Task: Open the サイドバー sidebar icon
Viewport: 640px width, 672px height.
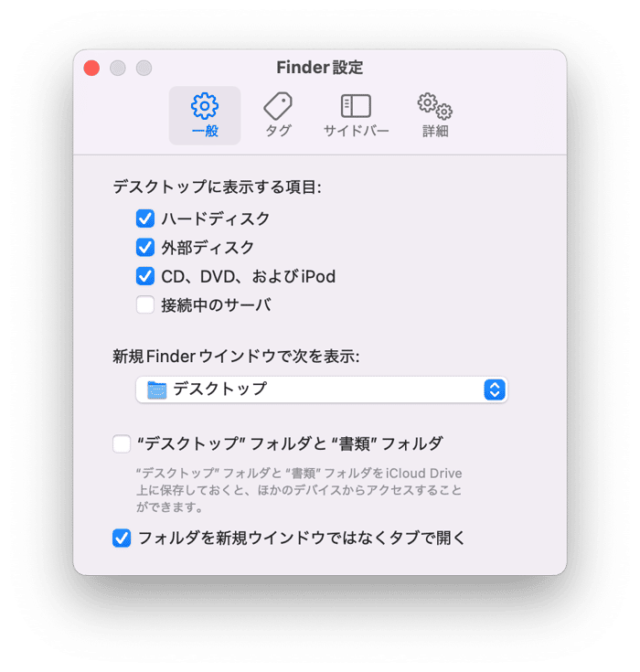Action: [356, 106]
